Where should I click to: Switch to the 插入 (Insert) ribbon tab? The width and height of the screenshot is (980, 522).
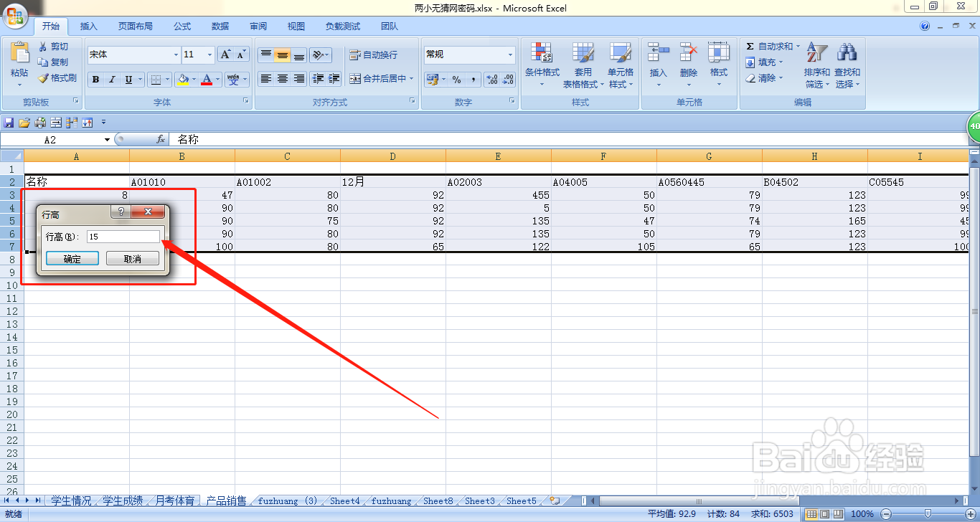pos(89,27)
